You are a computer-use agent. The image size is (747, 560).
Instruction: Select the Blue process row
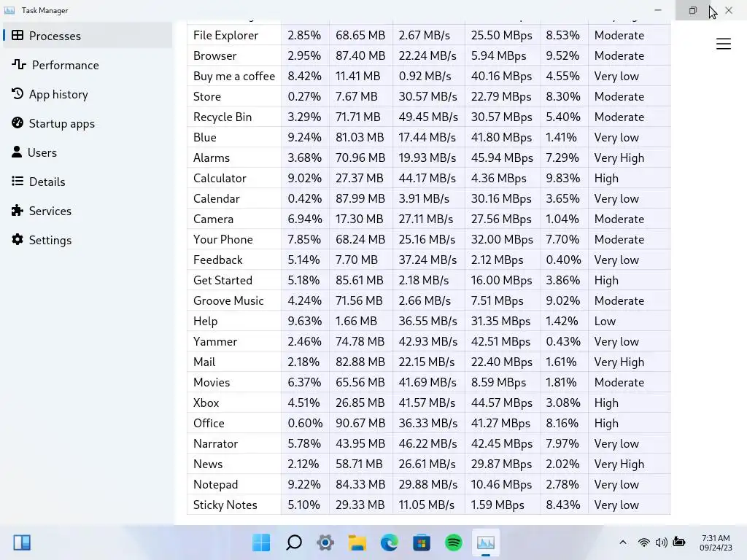428,137
